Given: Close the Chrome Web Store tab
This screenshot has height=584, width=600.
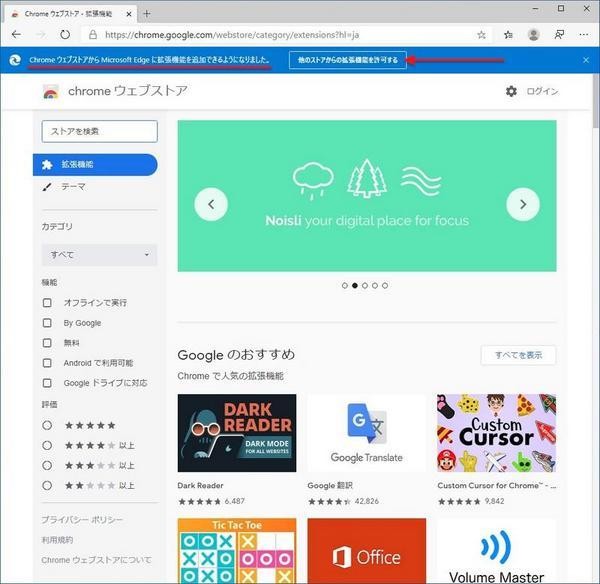Looking at the screenshot, I should point(129,14).
